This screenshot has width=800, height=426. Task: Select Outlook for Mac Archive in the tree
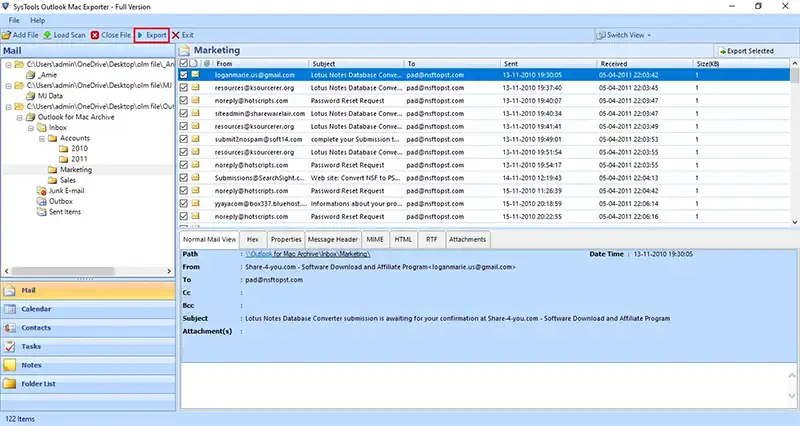(x=76, y=117)
